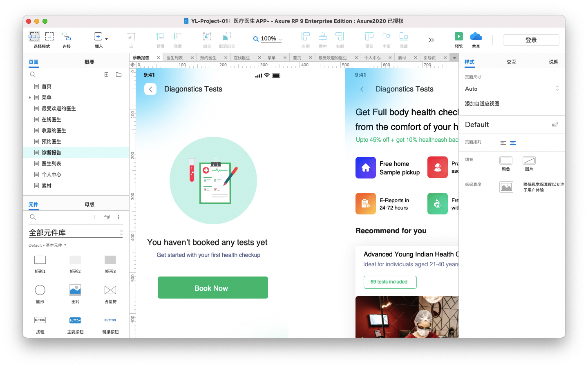Screen dimensions: 588x368
Task: Add a new folder icon
Action: tap(118, 74)
